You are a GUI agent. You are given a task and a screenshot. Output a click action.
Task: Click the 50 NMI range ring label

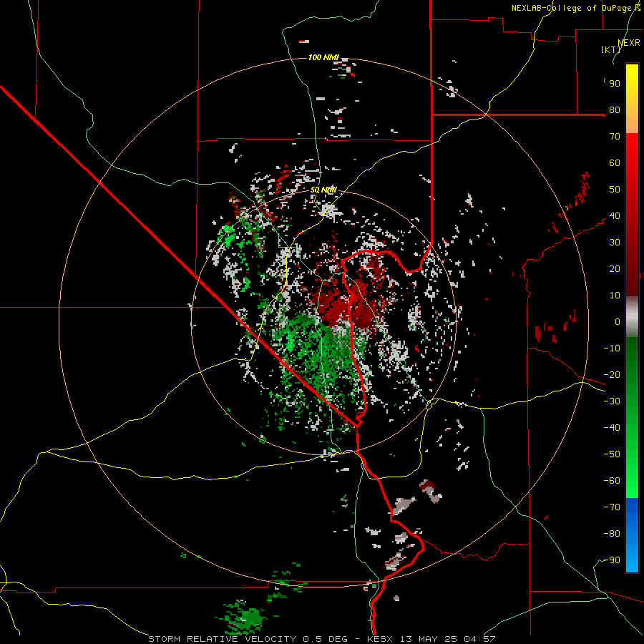[x=323, y=190]
